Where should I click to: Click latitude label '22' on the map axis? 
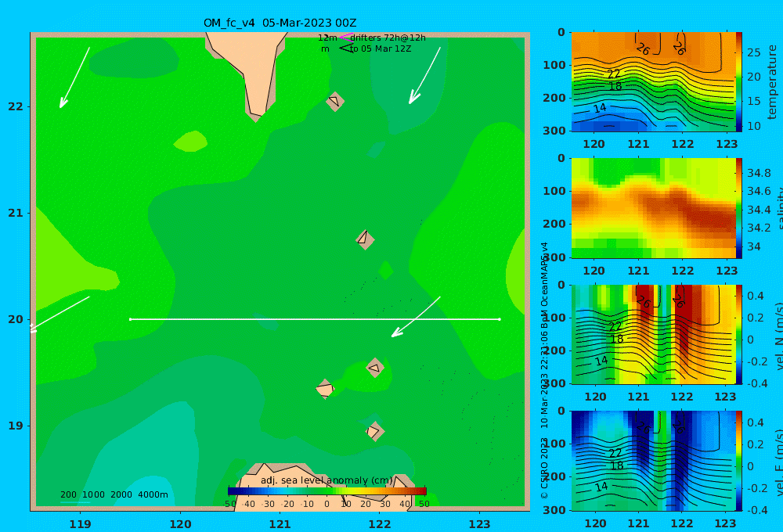point(16,106)
